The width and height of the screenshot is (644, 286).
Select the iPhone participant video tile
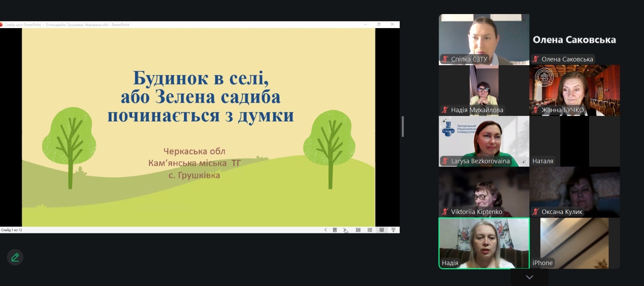coord(574,243)
